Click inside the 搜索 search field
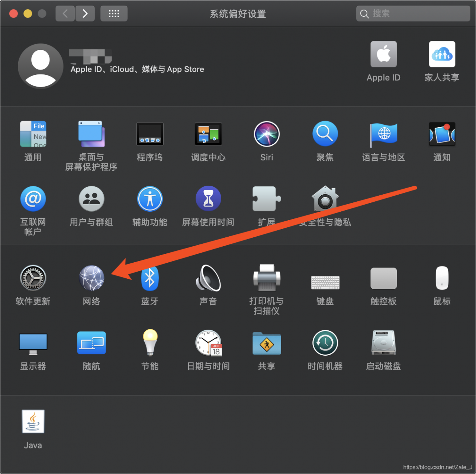The width and height of the screenshot is (476, 474). coord(413,13)
